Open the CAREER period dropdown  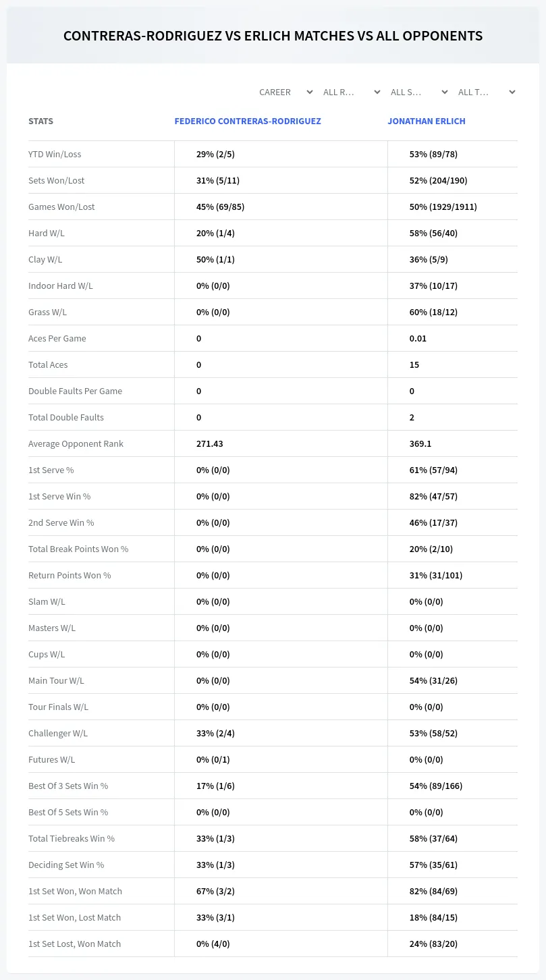pos(285,92)
